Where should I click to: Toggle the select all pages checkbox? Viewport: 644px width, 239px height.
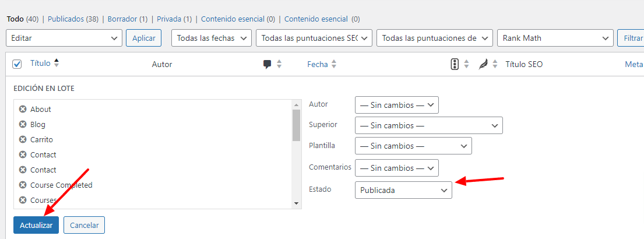17,64
